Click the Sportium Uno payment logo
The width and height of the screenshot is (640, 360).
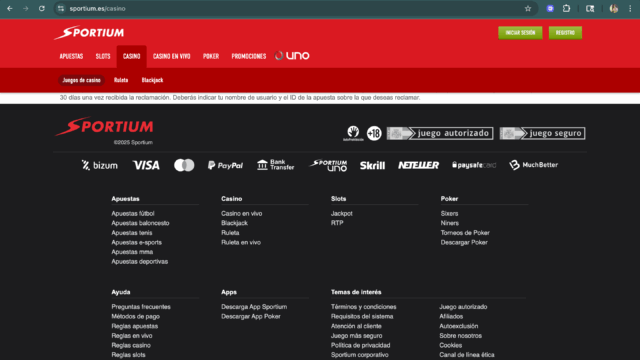click(328, 165)
